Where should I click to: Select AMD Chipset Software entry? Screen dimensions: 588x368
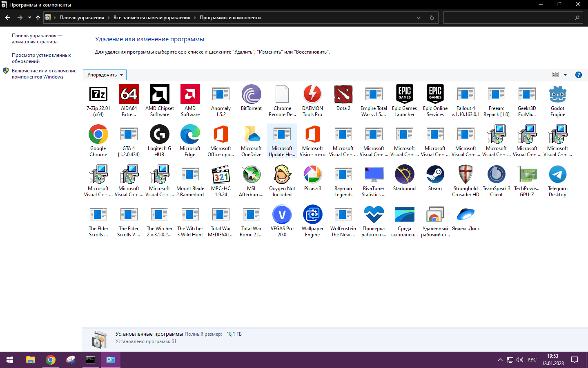tap(160, 101)
